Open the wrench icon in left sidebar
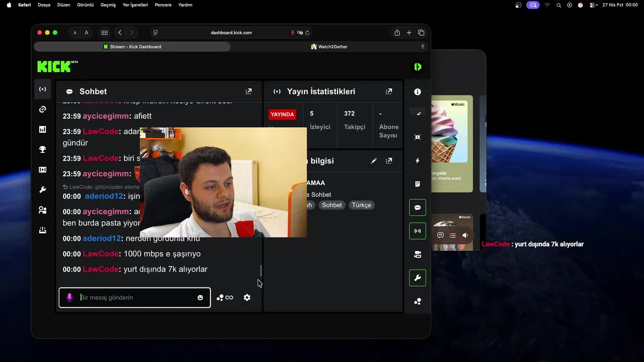 (43, 190)
